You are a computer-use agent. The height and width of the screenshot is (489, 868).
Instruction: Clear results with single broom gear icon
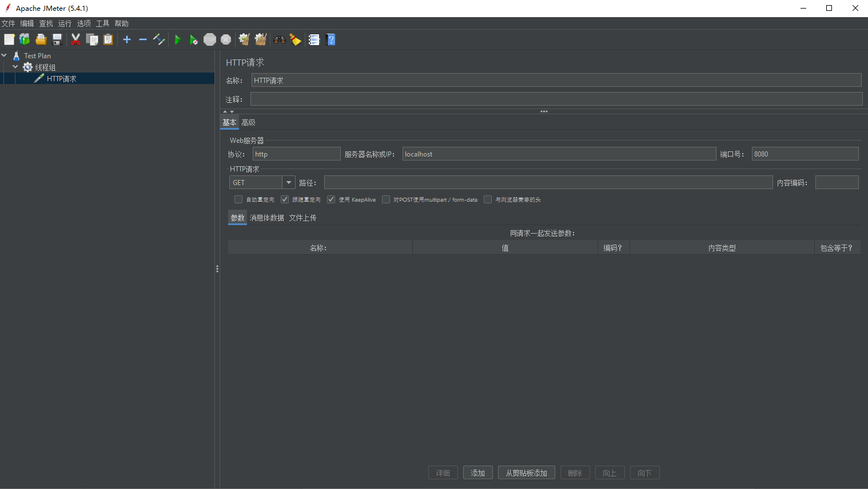[244, 39]
